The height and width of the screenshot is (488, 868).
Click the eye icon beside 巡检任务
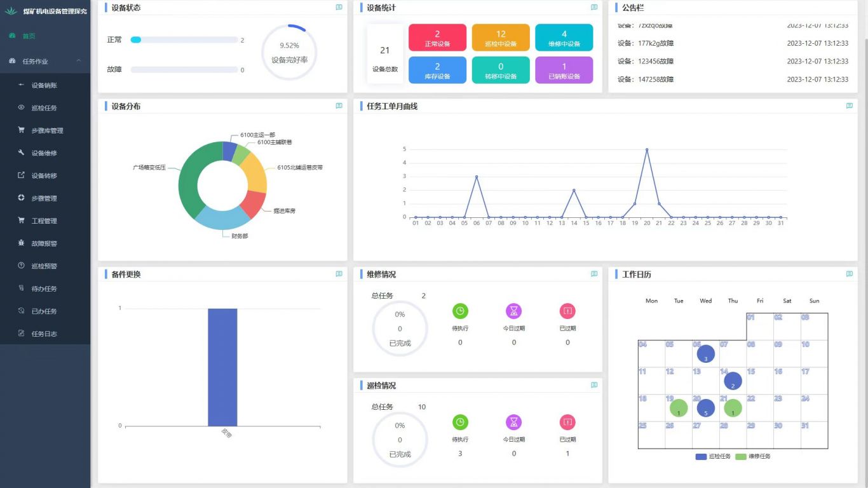pos(21,107)
